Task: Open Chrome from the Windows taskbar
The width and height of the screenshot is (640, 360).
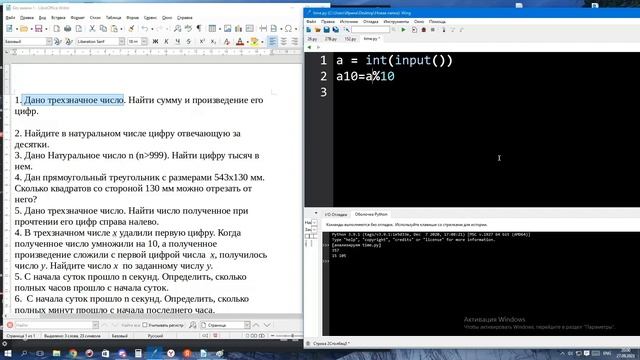Action: pos(73,353)
